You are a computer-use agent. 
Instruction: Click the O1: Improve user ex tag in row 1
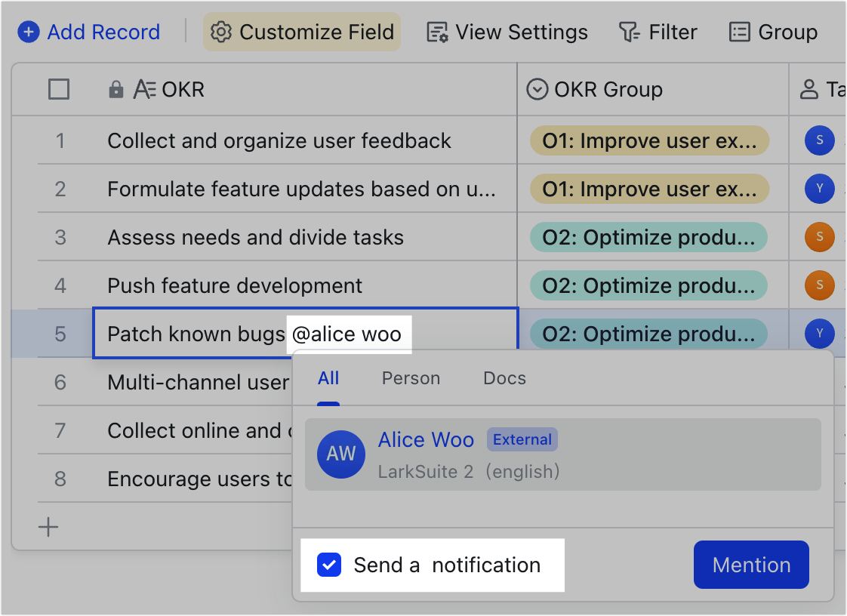pos(651,140)
